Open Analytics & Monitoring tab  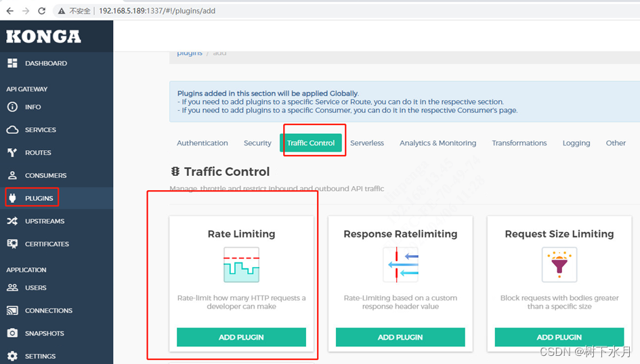pos(438,143)
